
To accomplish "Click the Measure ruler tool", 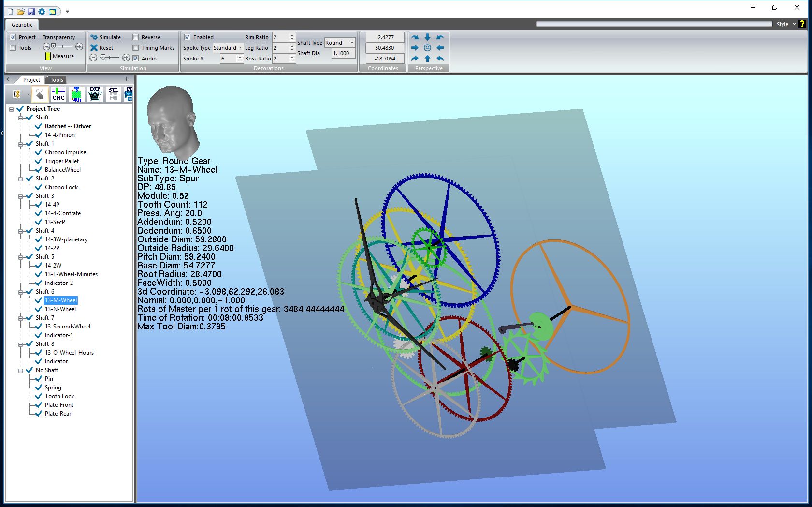I will [59, 56].
